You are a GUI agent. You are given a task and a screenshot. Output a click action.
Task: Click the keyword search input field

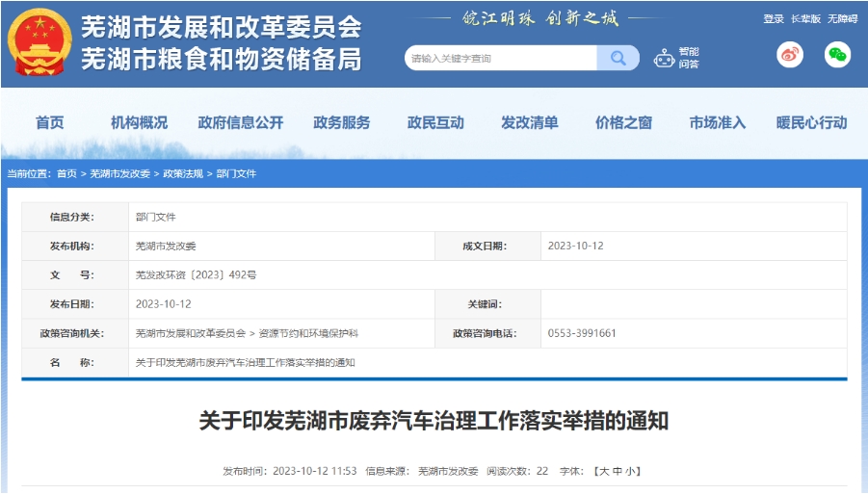point(501,58)
